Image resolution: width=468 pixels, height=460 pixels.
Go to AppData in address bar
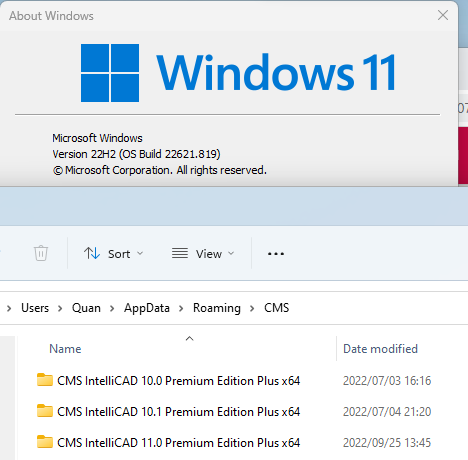click(x=147, y=308)
